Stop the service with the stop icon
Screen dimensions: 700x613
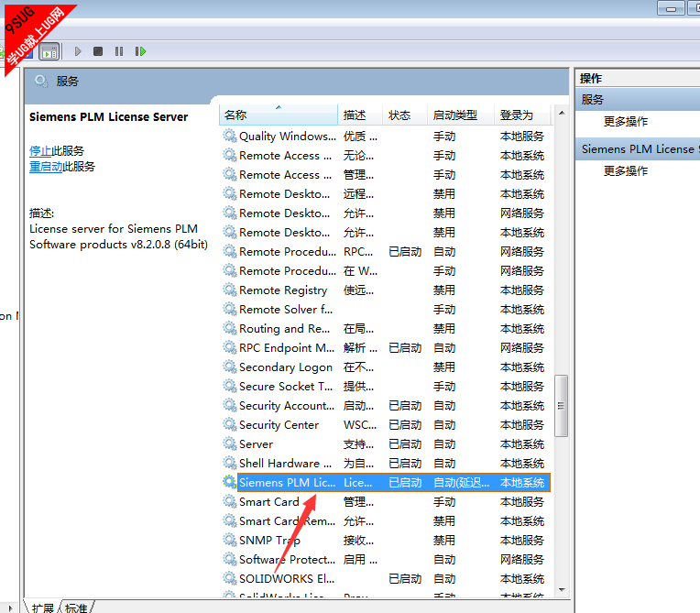click(98, 51)
